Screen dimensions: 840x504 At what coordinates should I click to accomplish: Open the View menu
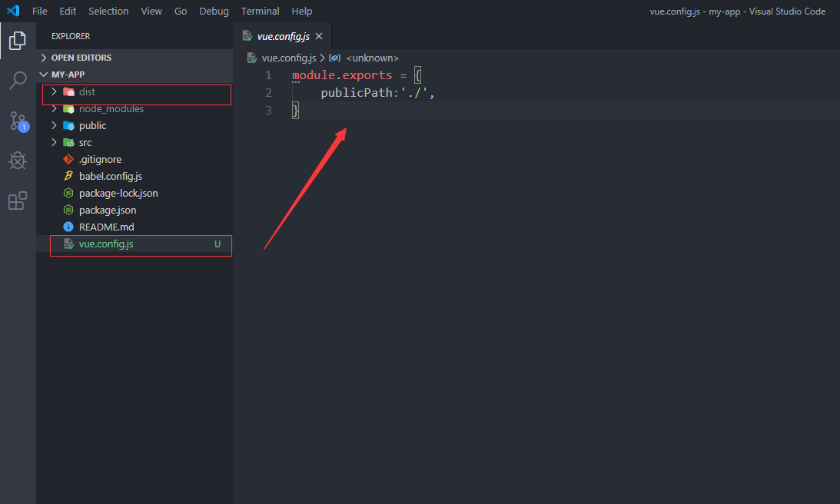point(151,12)
